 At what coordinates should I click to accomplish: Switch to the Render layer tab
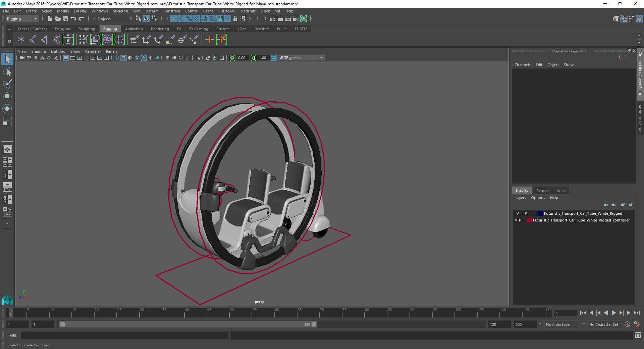click(x=542, y=190)
